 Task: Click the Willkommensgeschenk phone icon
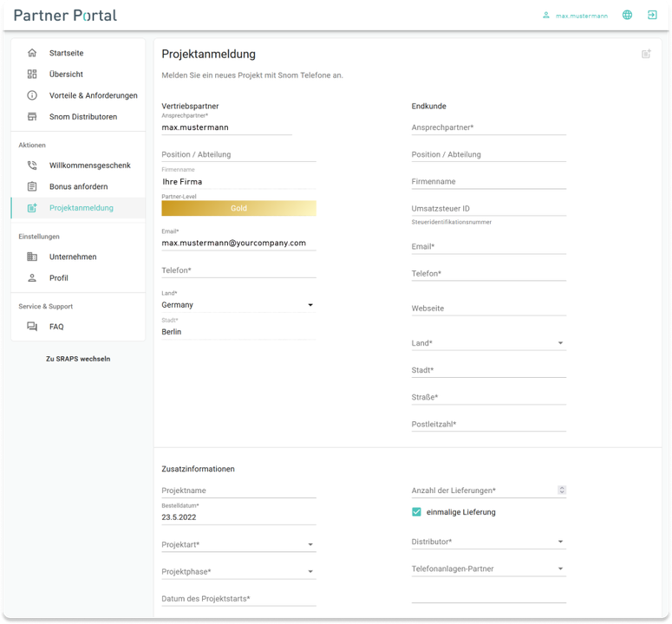(32, 166)
